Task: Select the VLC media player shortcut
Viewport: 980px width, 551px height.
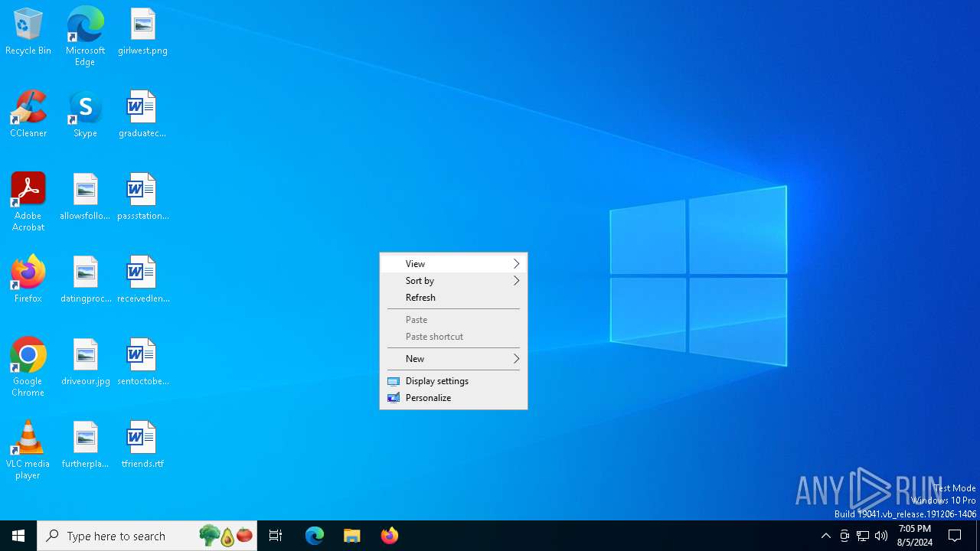Action: [28, 450]
